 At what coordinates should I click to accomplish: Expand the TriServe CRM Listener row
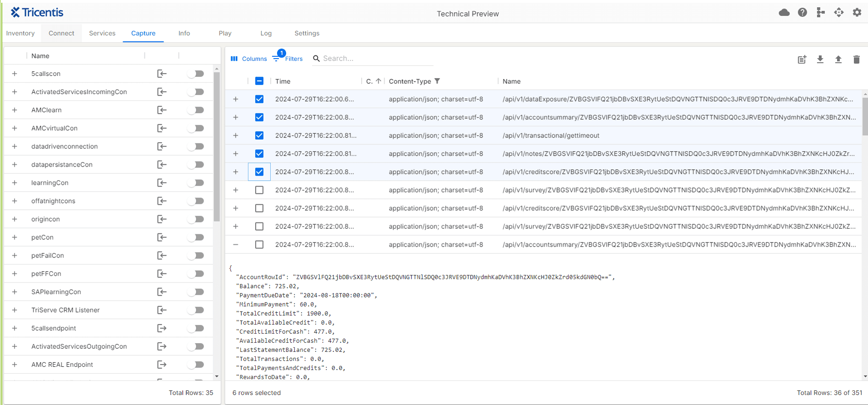tap(15, 310)
